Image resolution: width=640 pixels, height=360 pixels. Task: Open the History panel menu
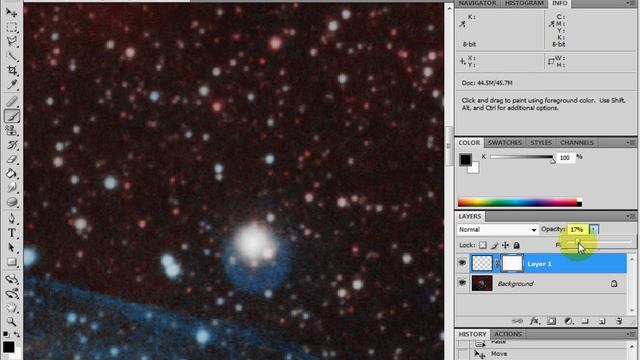630,334
